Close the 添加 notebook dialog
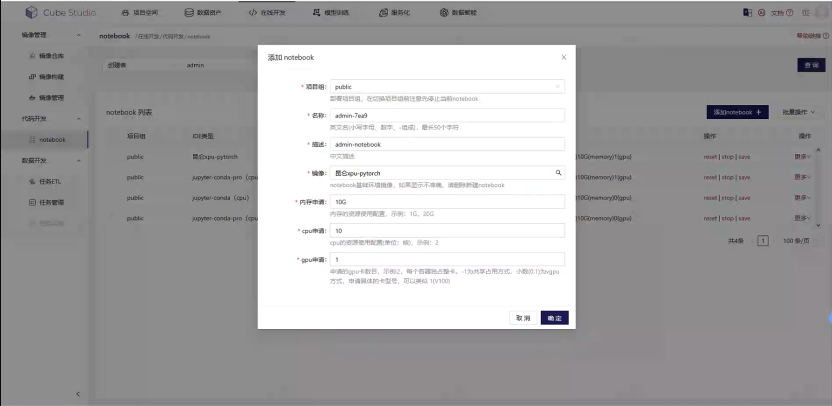This screenshot has height=406, width=832. [564, 57]
